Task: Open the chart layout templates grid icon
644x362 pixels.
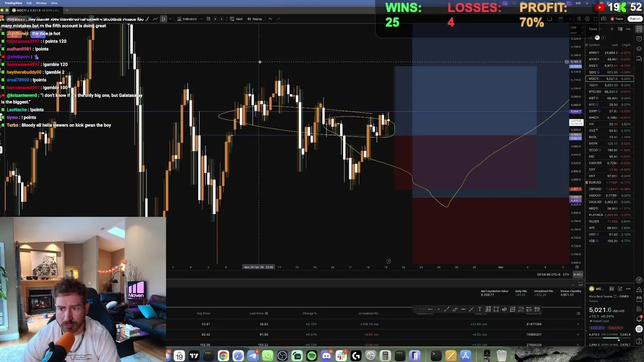Action: pyautogui.click(x=208, y=19)
